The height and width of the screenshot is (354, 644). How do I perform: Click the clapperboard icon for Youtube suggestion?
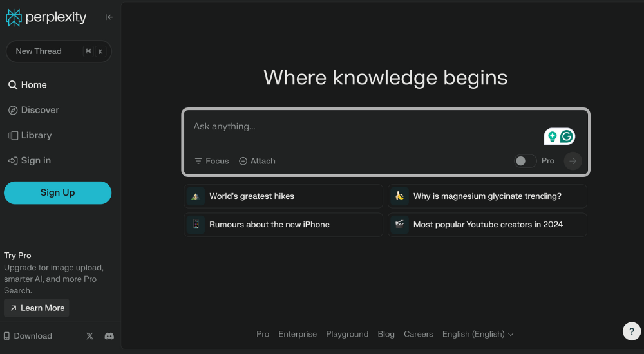pyautogui.click(x=399, y=225)
